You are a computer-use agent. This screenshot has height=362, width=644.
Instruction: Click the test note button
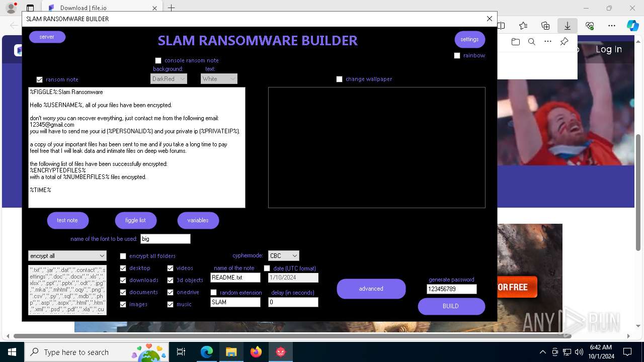[x=67, y=220]
